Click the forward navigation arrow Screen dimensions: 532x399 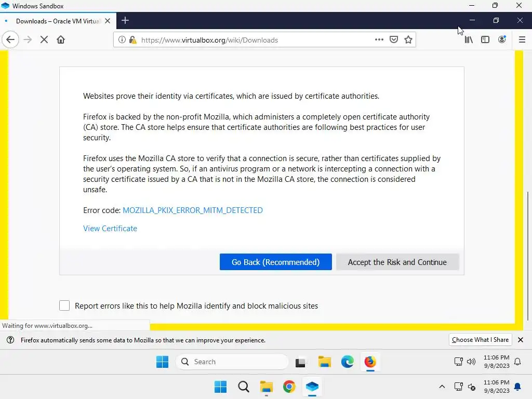[28, 39]
